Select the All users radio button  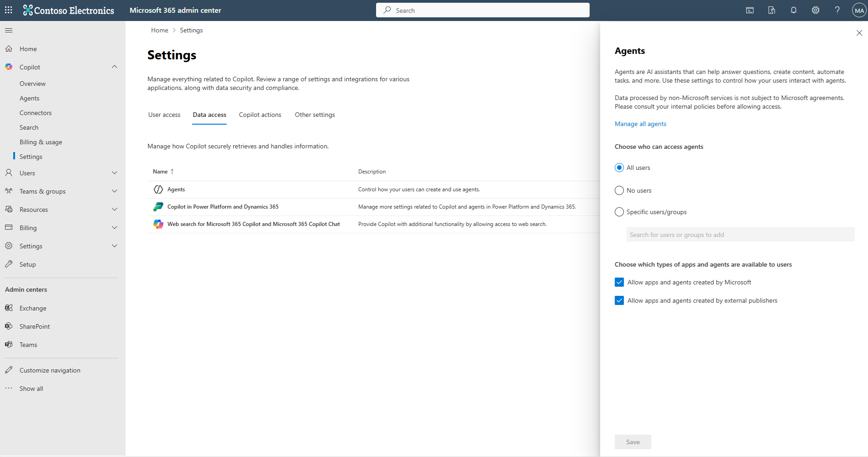tap(619, 168)
